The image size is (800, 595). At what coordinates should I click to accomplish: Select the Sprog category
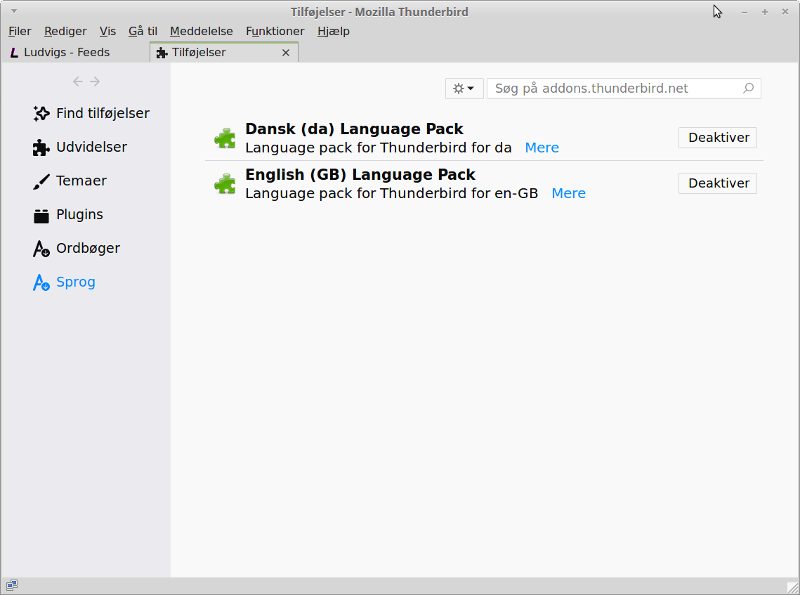(x=64, y=282)
